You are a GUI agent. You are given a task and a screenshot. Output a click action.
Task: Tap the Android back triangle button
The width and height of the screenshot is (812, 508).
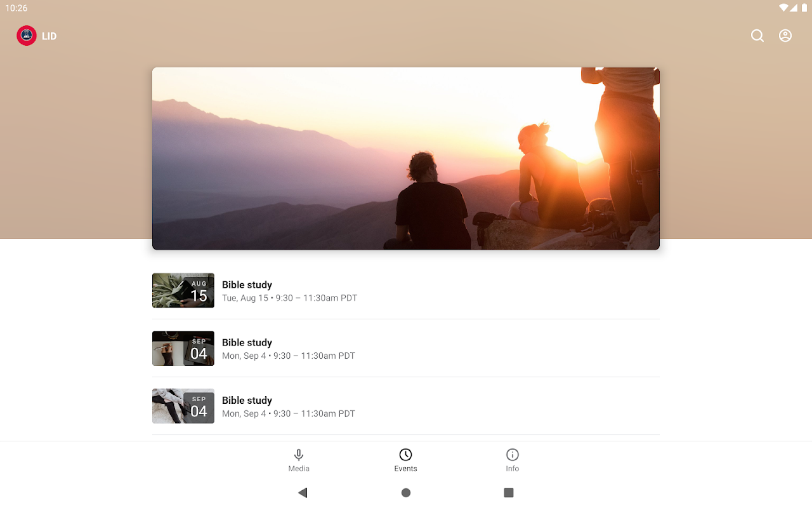tap(303, 493)
